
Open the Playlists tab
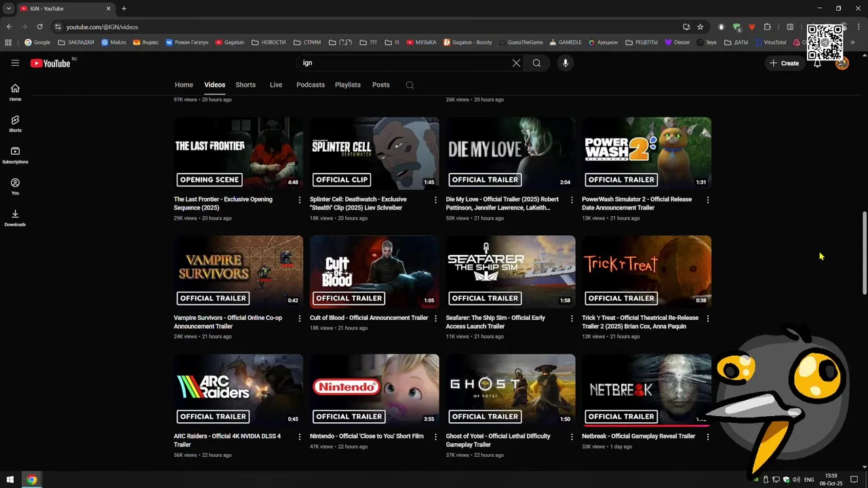[348, 85]
